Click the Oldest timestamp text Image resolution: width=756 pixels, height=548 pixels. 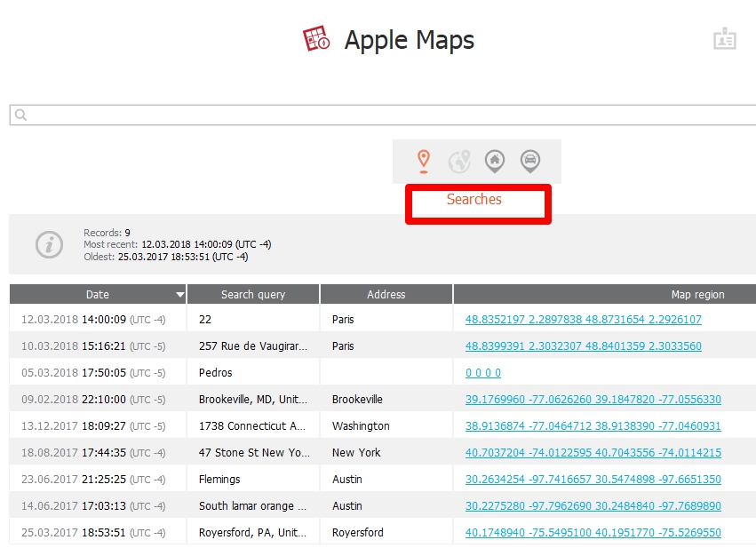(x=166, y=257)
